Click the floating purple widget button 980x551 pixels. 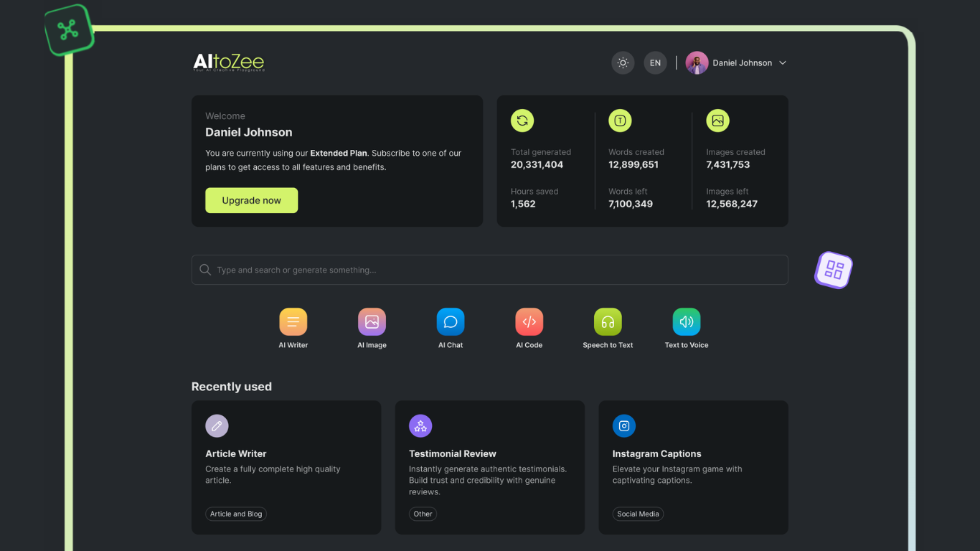(x=833, y=270)
